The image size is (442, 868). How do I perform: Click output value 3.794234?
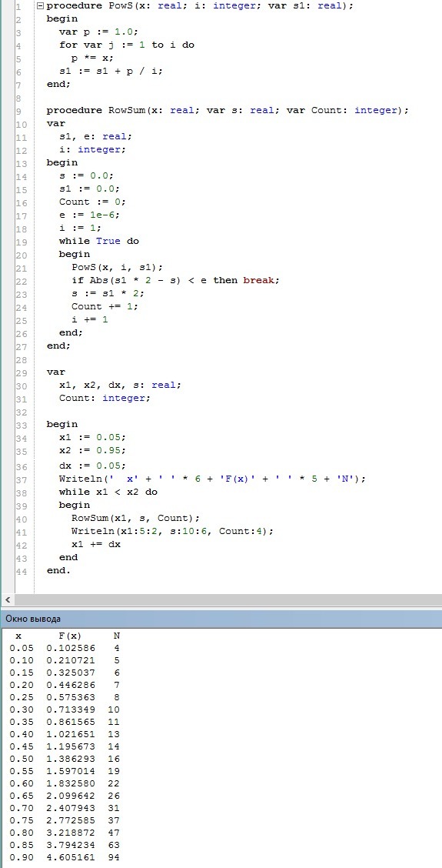71,846
